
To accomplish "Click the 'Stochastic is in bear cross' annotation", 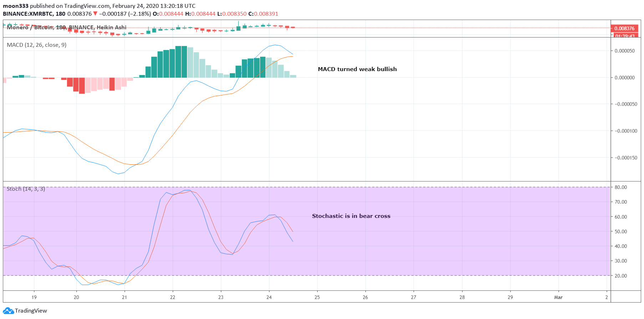I will pyautogui.click(x=351, y=216).
